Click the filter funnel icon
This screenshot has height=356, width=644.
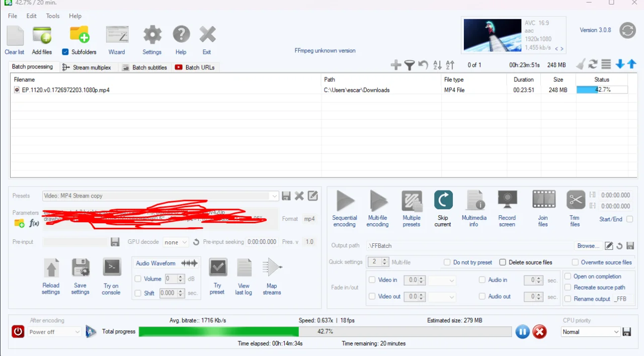click(x=410, y=65)
